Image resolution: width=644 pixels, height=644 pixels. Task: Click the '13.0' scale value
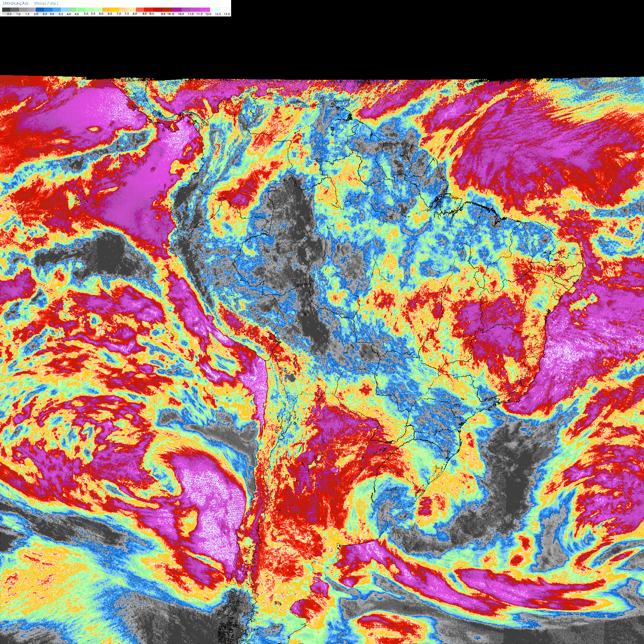[x=227, y=14]
